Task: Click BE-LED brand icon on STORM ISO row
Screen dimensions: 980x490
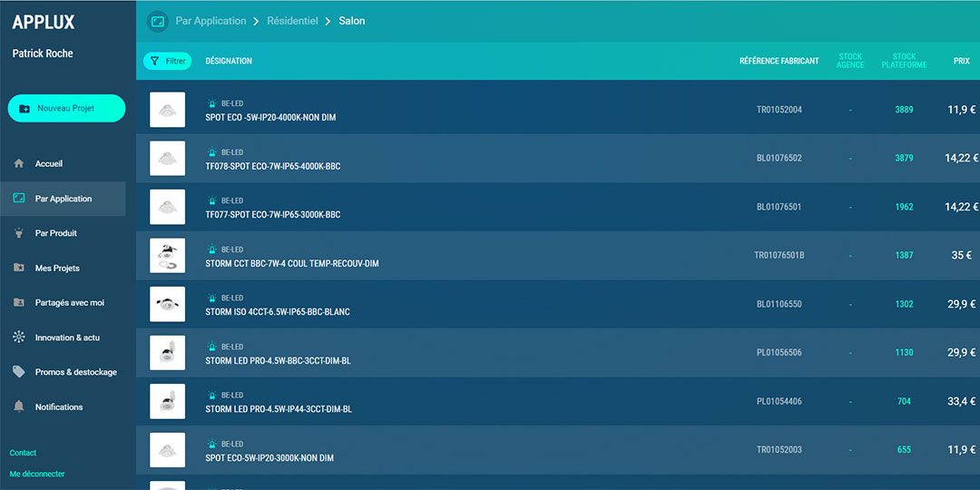Action: 211,299
